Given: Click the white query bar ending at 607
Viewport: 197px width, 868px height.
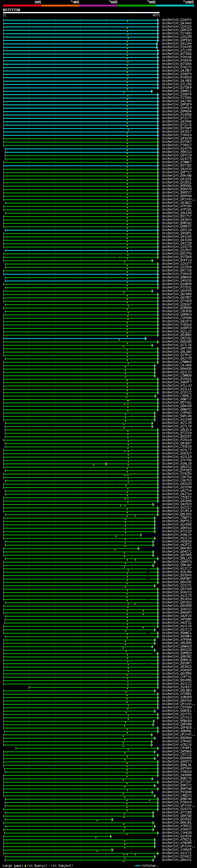Looking at the screenshot, I should point(81,13).
